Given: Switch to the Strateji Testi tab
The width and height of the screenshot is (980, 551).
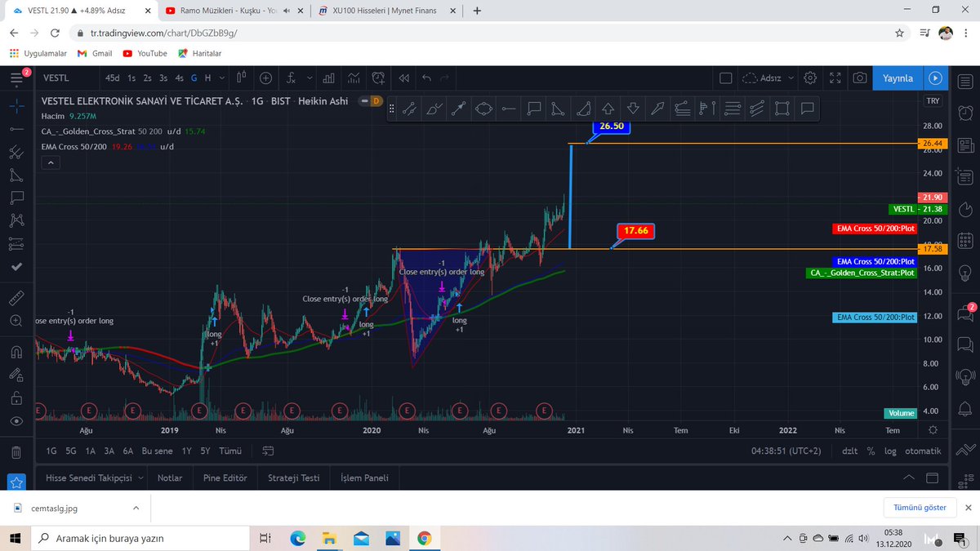Looking at the screenshot, I should point(293,478).
